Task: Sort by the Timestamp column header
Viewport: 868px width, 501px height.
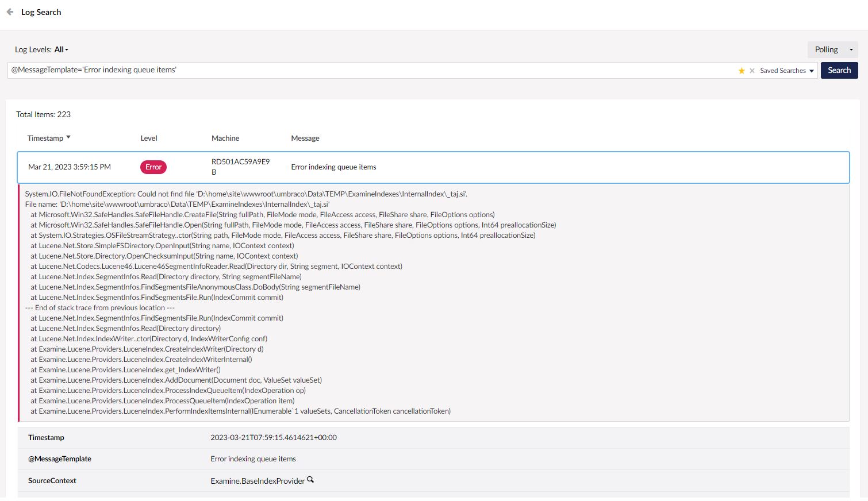Action: [45, 138]
